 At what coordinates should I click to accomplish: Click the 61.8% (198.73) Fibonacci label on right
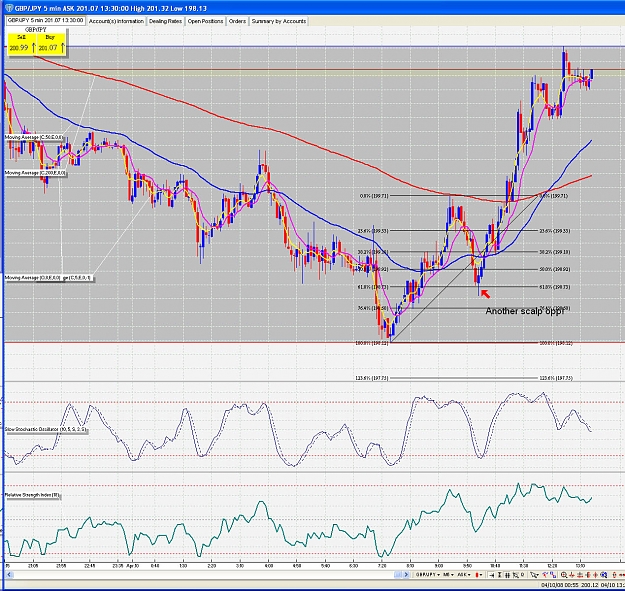pos(554,287)
